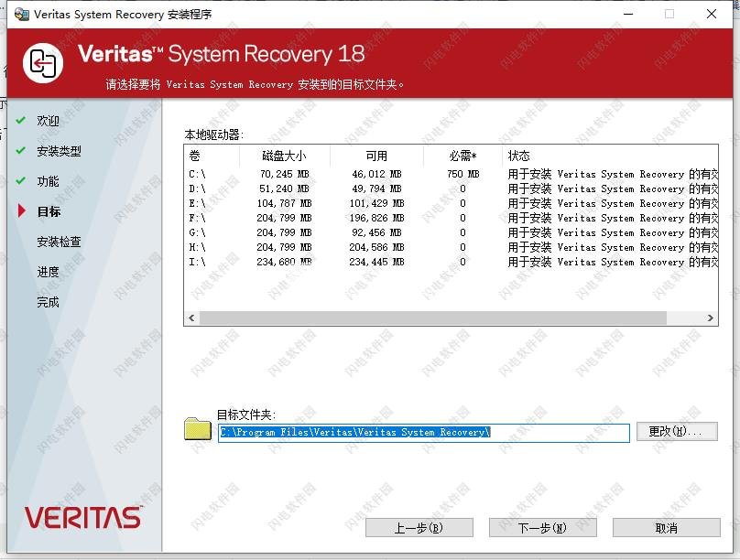This screenshot has height=560, width=740.
Task: Click the 更改(H)... button
Action: [x=677, y=431]
